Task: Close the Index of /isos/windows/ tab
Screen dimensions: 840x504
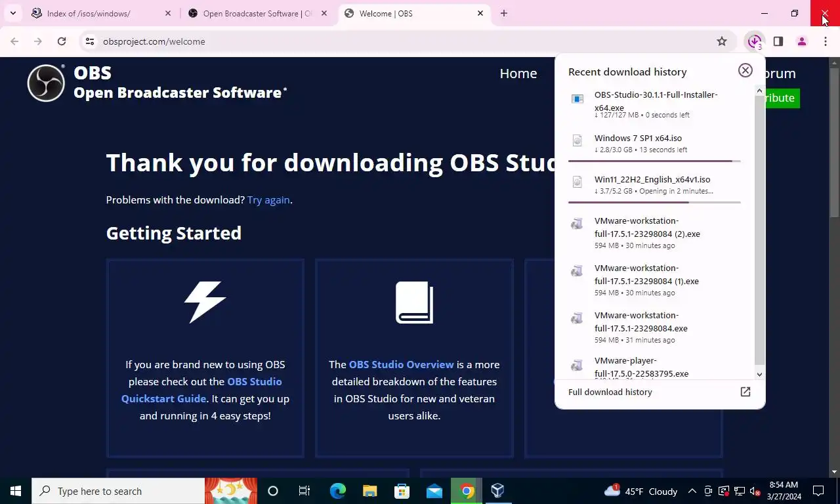Action: coord(168,13)
